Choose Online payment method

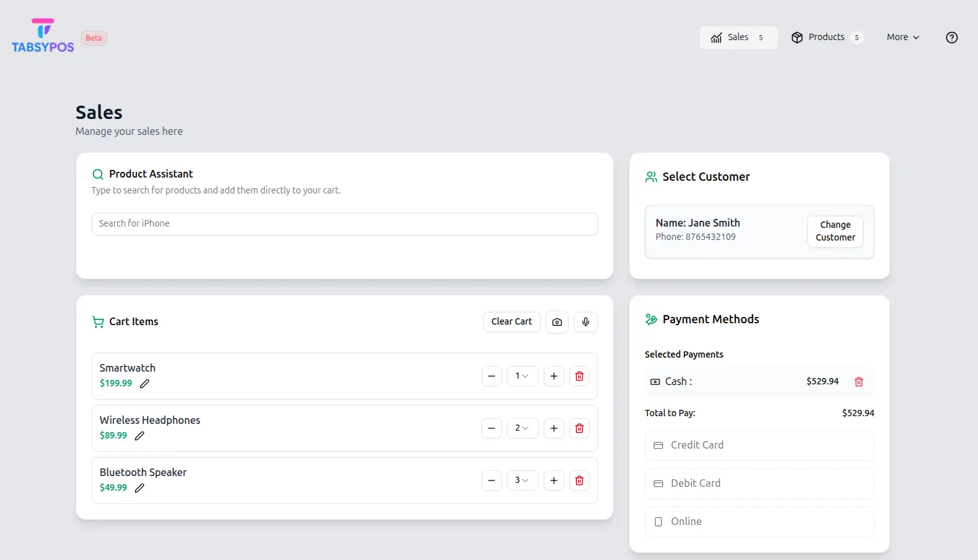pyautogui.click(x=760, y=522)
